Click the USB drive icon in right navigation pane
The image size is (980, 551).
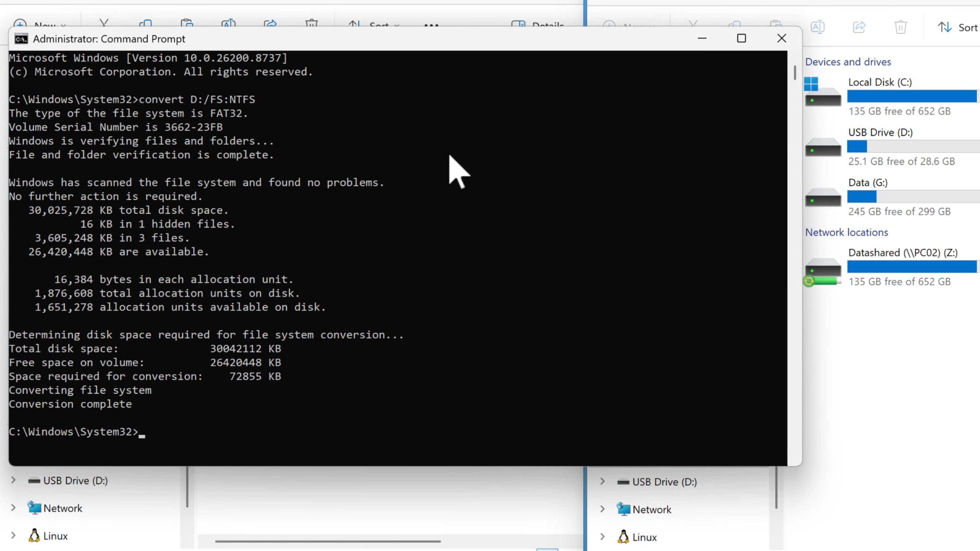click(623, 482)
